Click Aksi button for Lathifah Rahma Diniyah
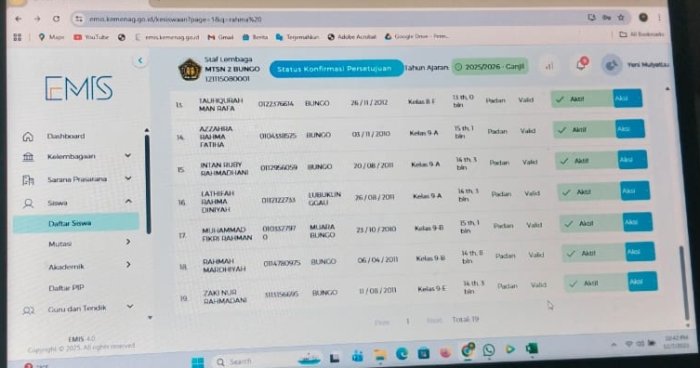 635,191
